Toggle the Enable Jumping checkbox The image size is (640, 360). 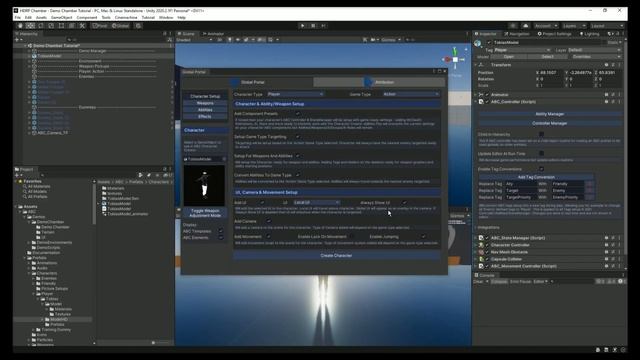point(423,237)
